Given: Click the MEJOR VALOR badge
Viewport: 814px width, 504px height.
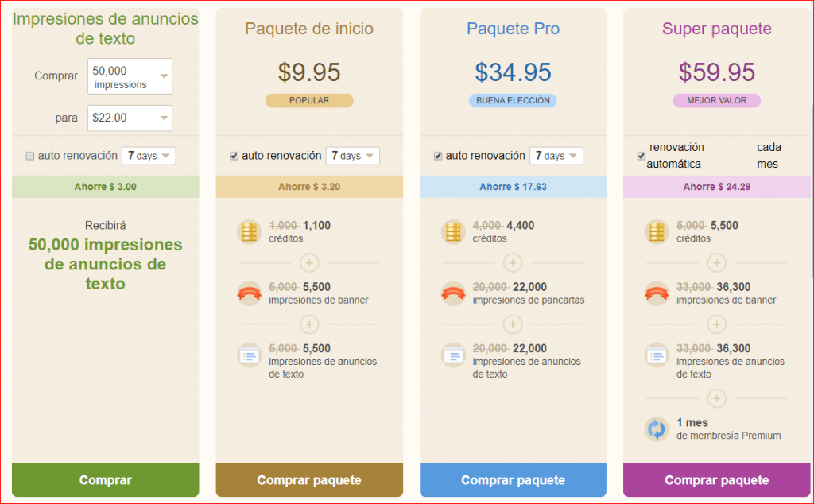Looking at the screenshot, I should coord(716,101).
